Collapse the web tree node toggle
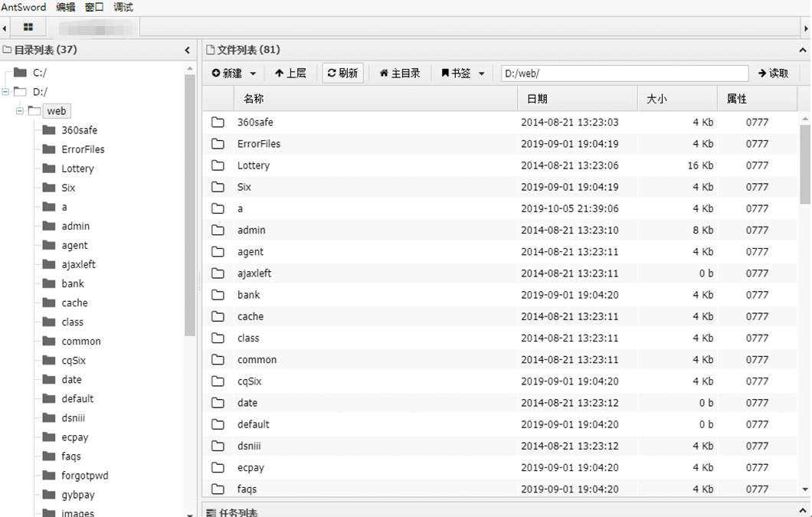 click(19, 111)
